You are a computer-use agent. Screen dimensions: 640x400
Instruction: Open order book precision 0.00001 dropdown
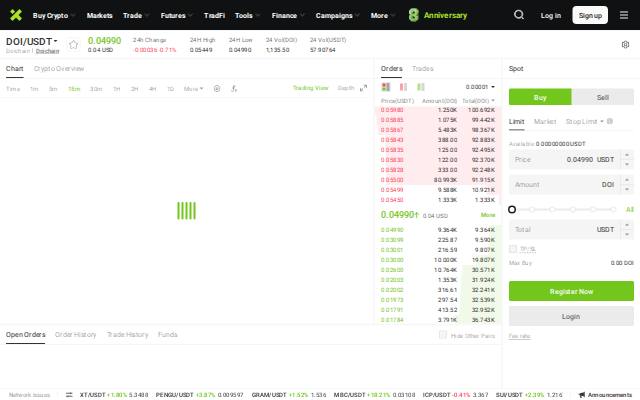[x=480, y=87]
